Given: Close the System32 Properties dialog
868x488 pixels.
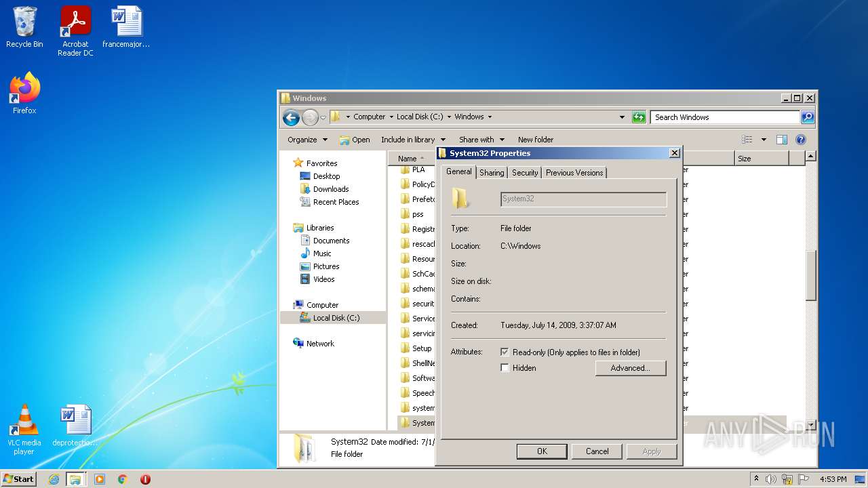Looking at the screenshot, I should (x=674, y=153).
